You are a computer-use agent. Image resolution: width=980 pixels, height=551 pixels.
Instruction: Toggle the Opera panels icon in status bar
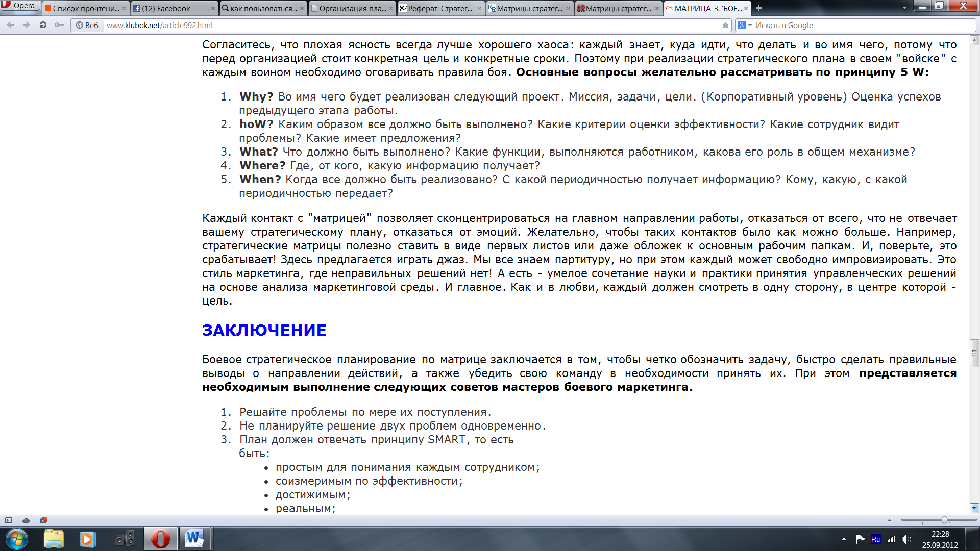[x=8, y=520]
